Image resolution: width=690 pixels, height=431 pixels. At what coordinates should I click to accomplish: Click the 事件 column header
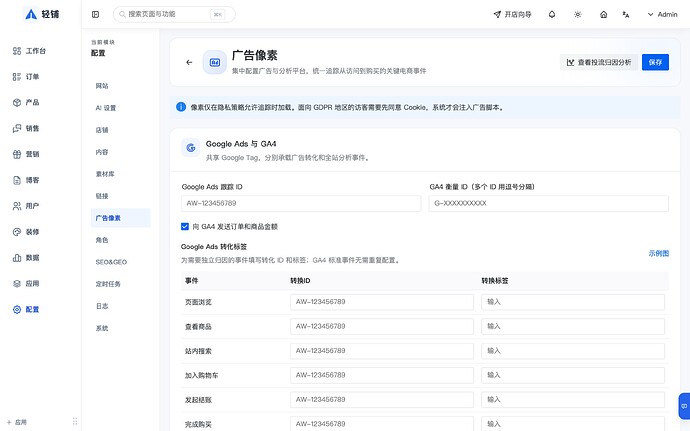tap(191, 280)
